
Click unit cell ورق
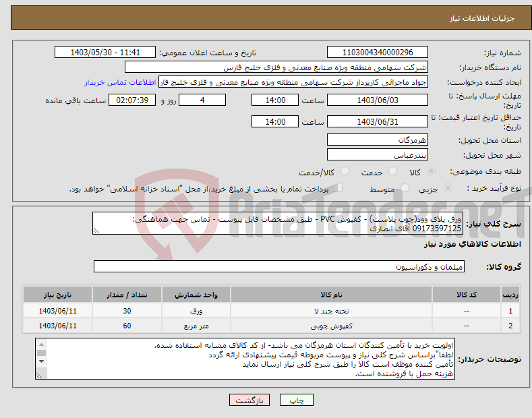pyautogui.click(x=196, y=311)
